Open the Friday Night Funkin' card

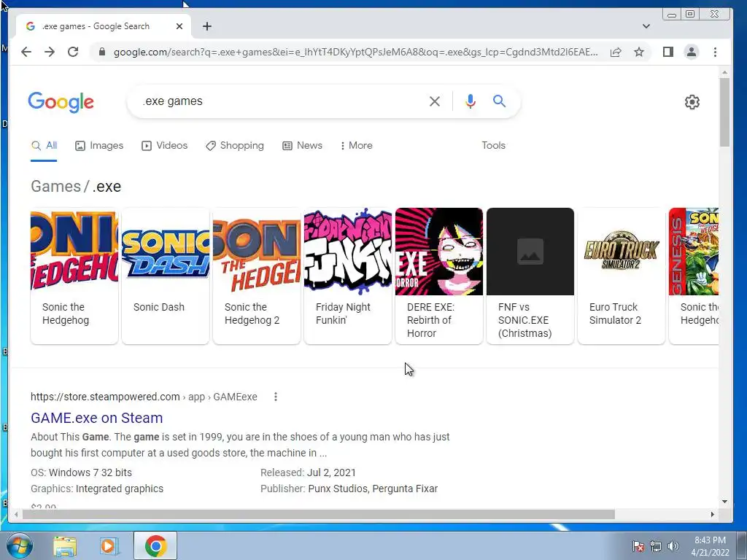(348, 276)
